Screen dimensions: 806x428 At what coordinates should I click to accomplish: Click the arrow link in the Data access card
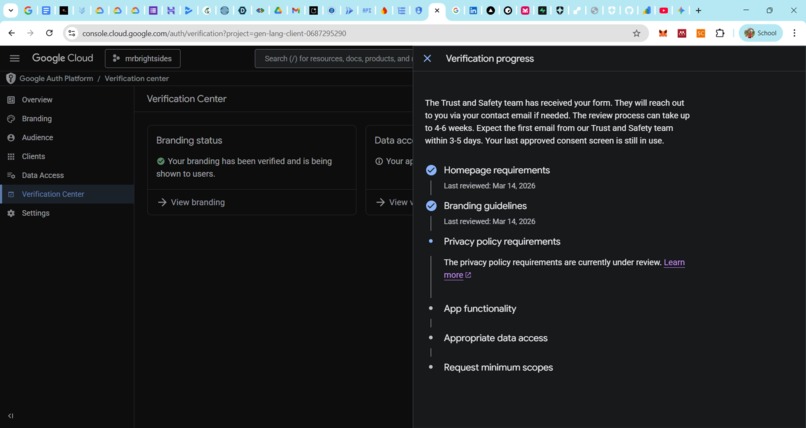tap(394, 202)
